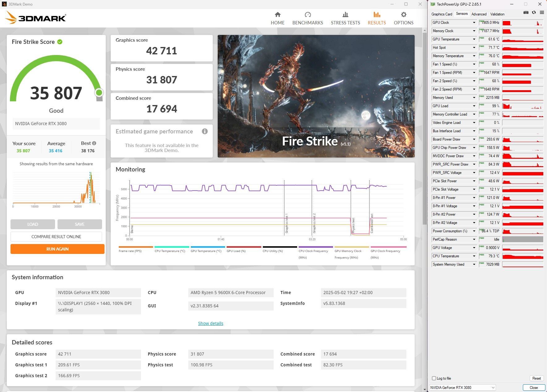This screenshot has height=392, width=547.
Task: Click the 3DMark vertical scrollbar thumb
Action: coord(425,128)
